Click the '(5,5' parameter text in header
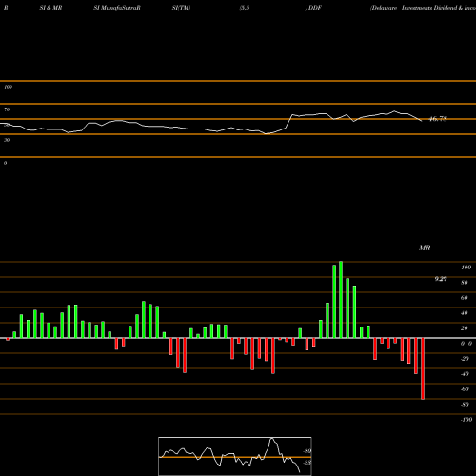Image resolution: width=476 pixels, height=476 pixels. 245,8
